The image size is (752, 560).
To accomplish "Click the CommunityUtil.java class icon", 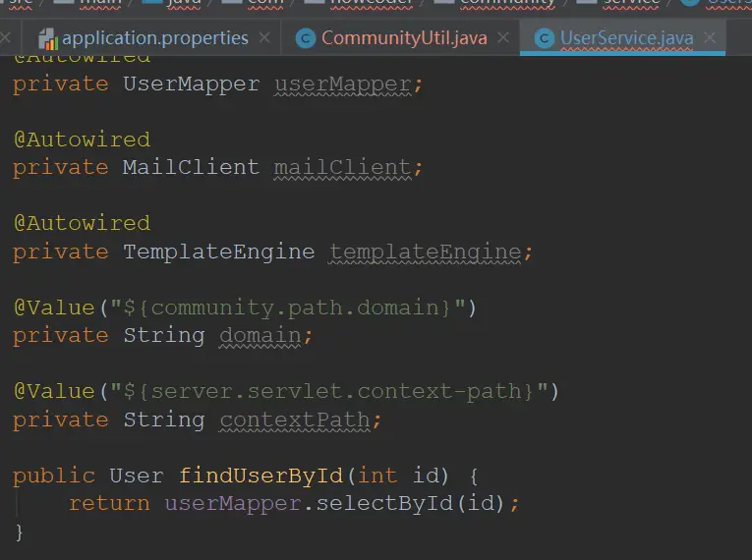I will click(306, 39).
